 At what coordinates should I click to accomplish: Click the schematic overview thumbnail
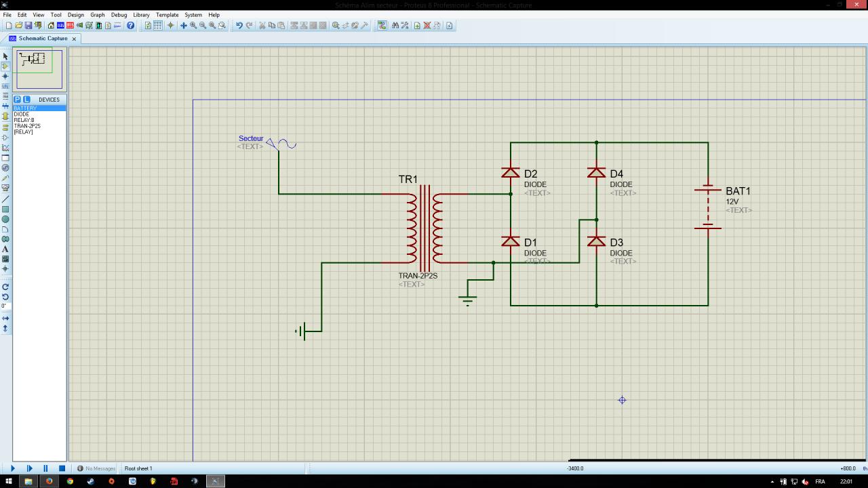point(39,69)
